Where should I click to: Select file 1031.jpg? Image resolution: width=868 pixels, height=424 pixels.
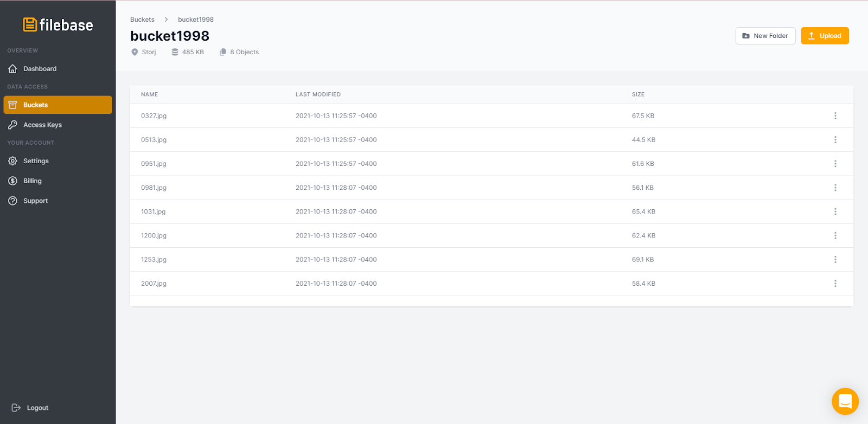(x=154, y=211)
